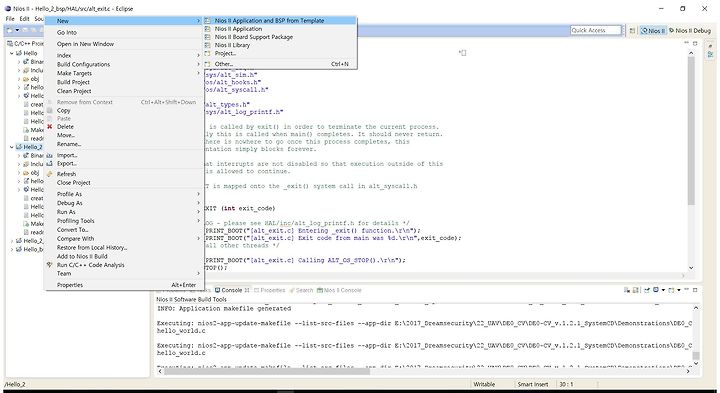Open Project... from the New submenu
Viewport: 720px width, 393px height.
tap(280, 54)
